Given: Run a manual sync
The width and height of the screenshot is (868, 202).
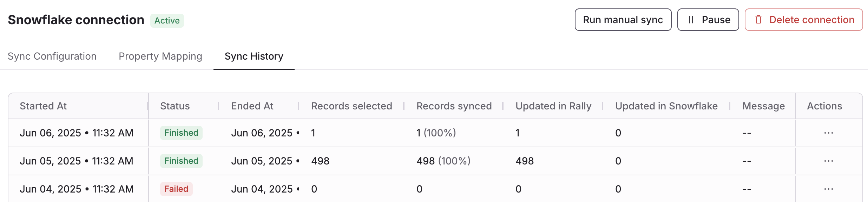Looking at the screenshot, I should click(623, 20).
